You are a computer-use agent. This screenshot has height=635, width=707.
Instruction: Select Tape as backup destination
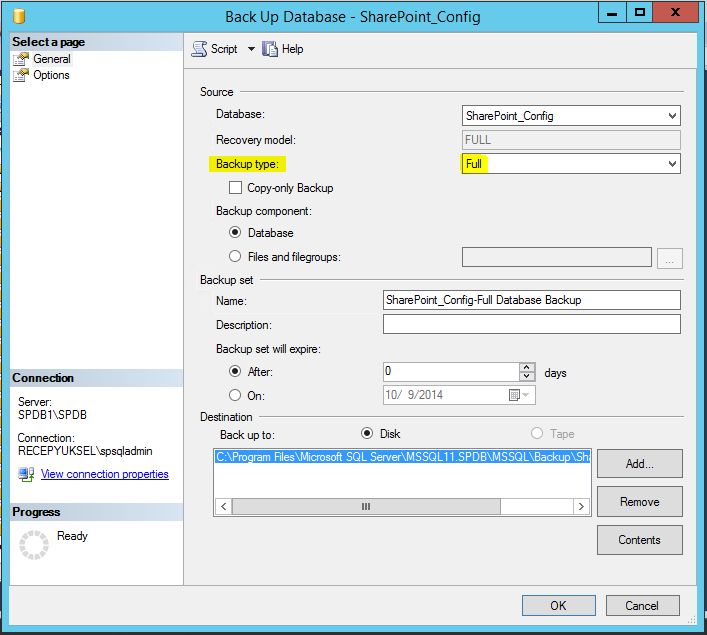point(537,433)
